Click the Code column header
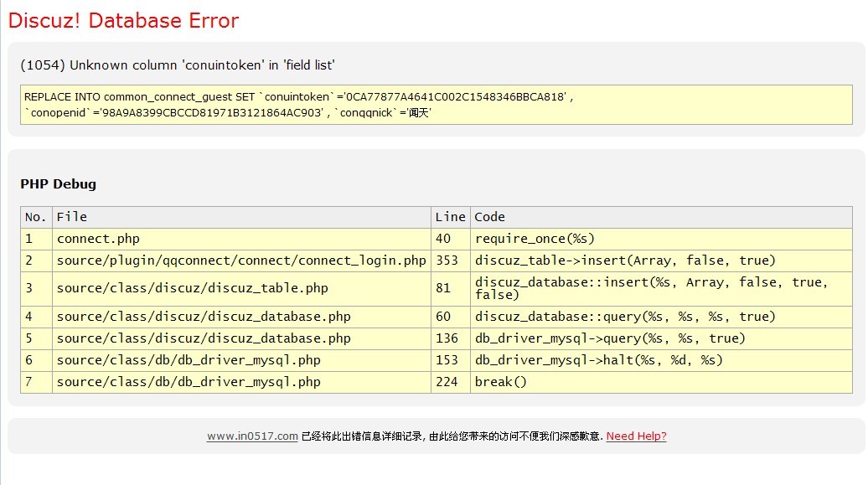 click(662, 218)
